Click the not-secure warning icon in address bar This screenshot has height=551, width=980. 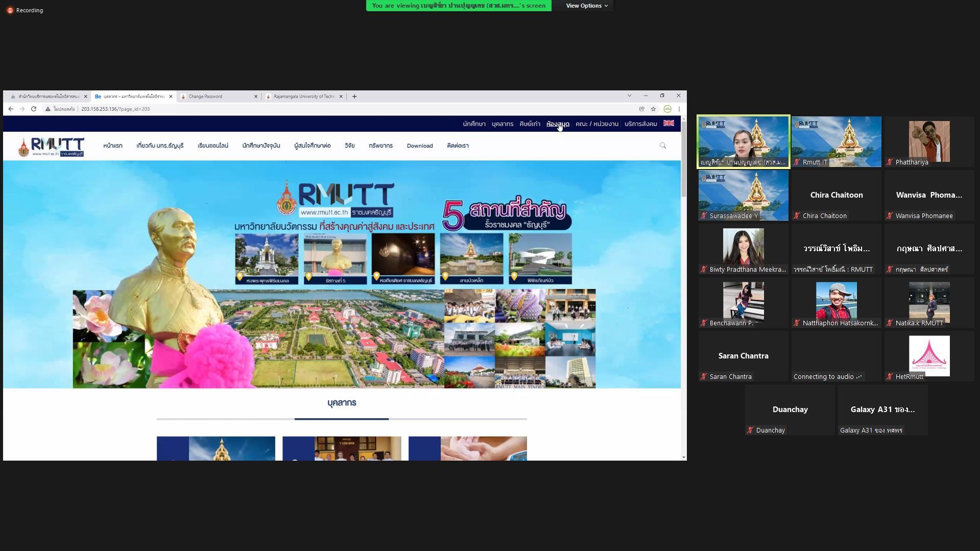coord(47,109)
